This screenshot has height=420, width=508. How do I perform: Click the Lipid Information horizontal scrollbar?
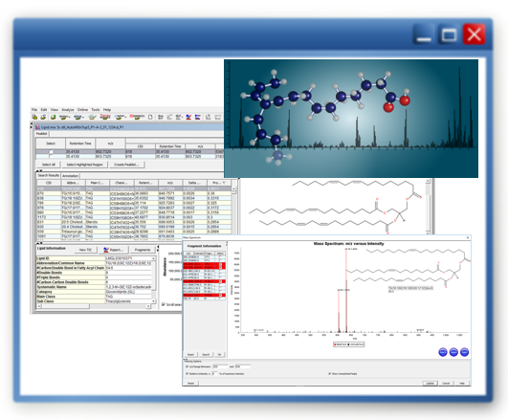coord(95,306)
